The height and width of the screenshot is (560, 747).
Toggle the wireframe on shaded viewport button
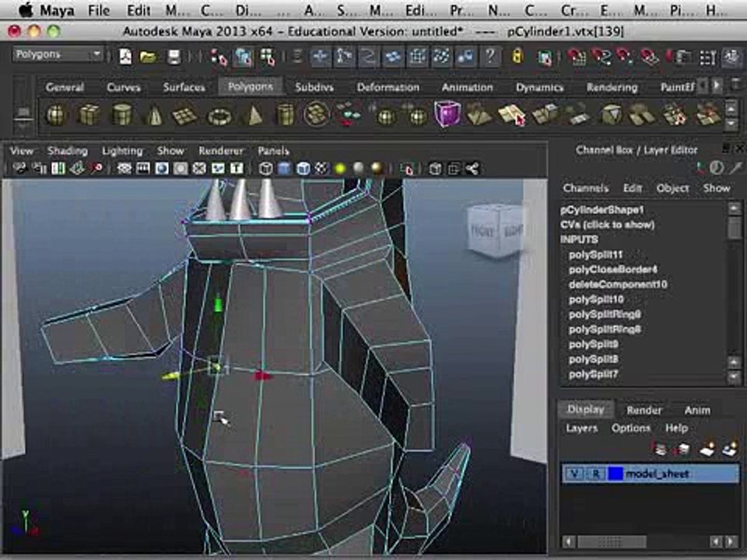[x=303, y=168]
